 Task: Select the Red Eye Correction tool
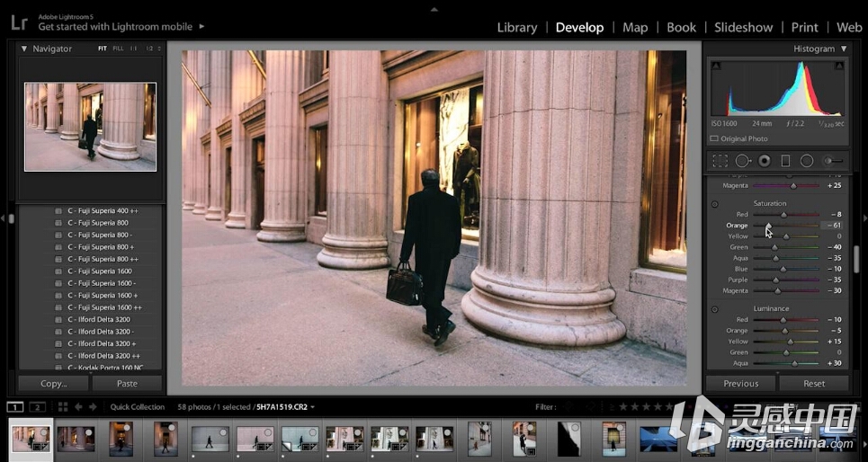point(765,161)
